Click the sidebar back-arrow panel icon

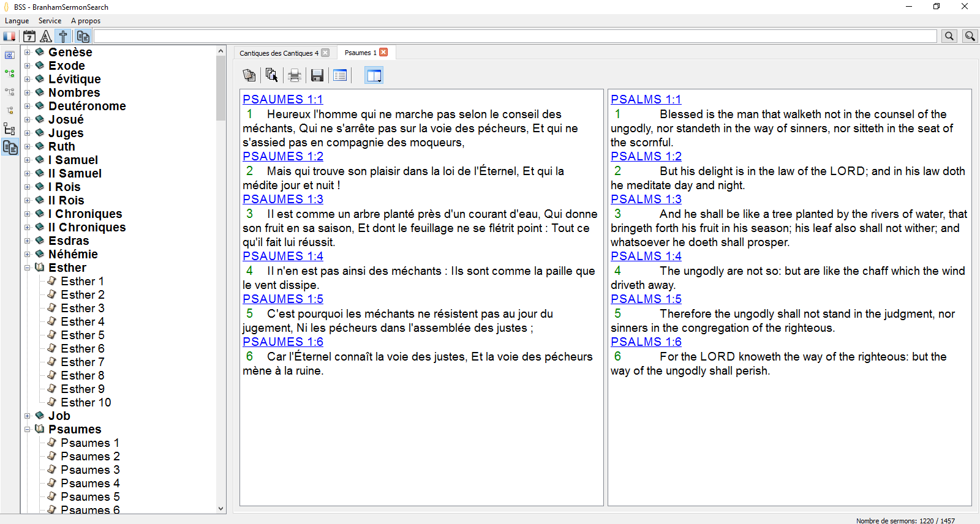[10, 55]
